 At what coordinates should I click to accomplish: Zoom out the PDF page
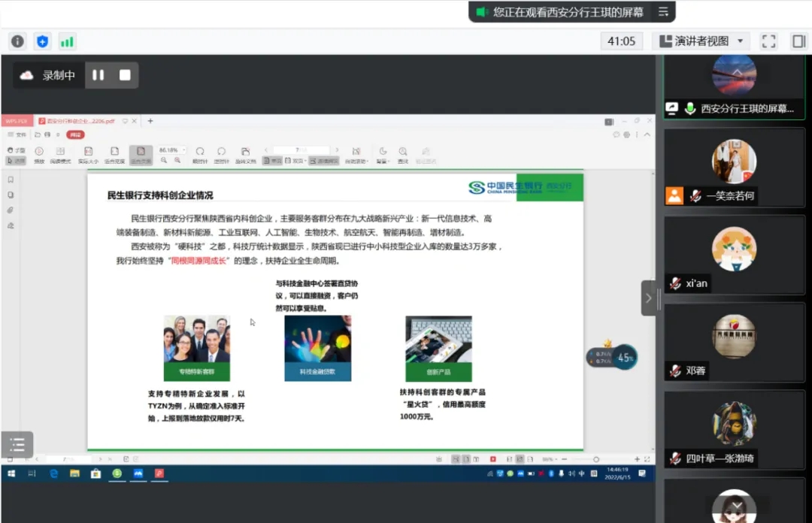164,161
